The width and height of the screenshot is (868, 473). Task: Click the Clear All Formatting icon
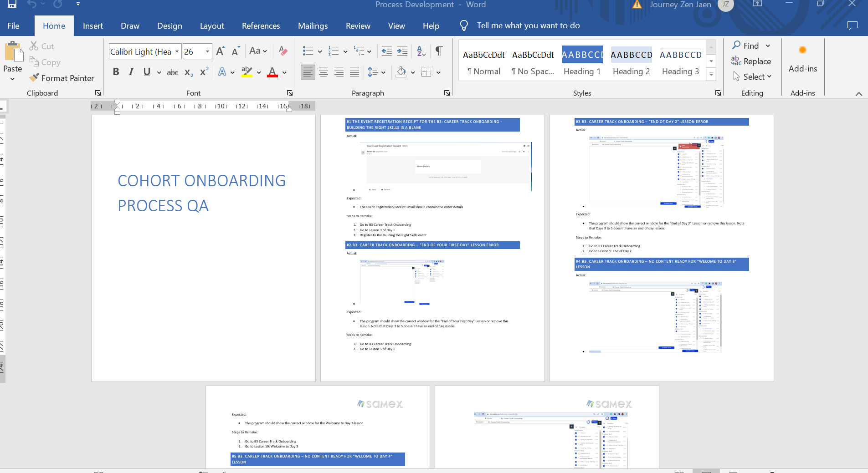coord(283,51)
